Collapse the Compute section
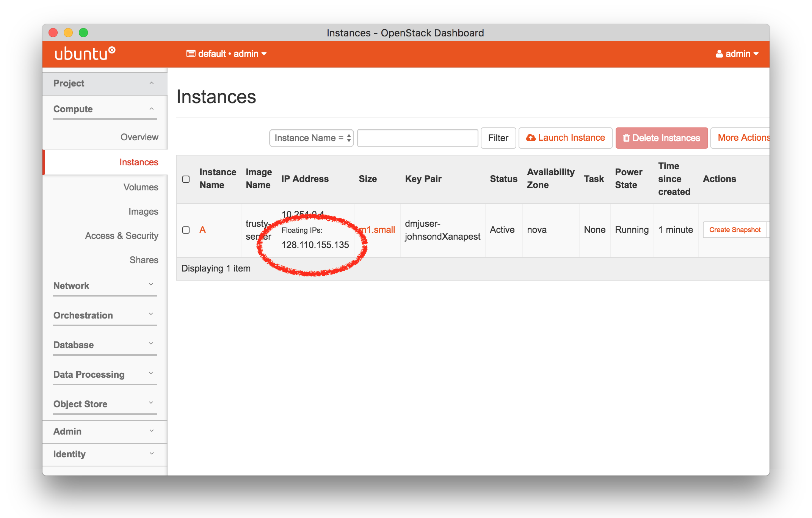The image size is (812, 518). click(x=105, y=109)
